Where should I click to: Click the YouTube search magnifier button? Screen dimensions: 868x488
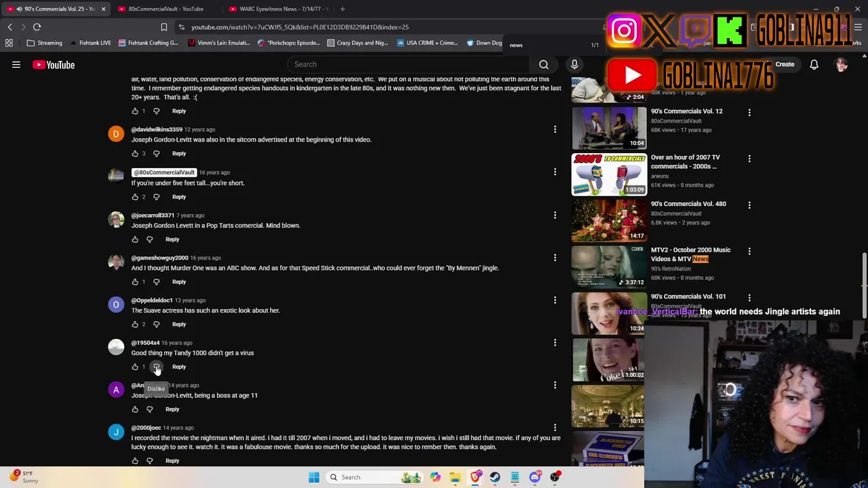coord(544,64)
